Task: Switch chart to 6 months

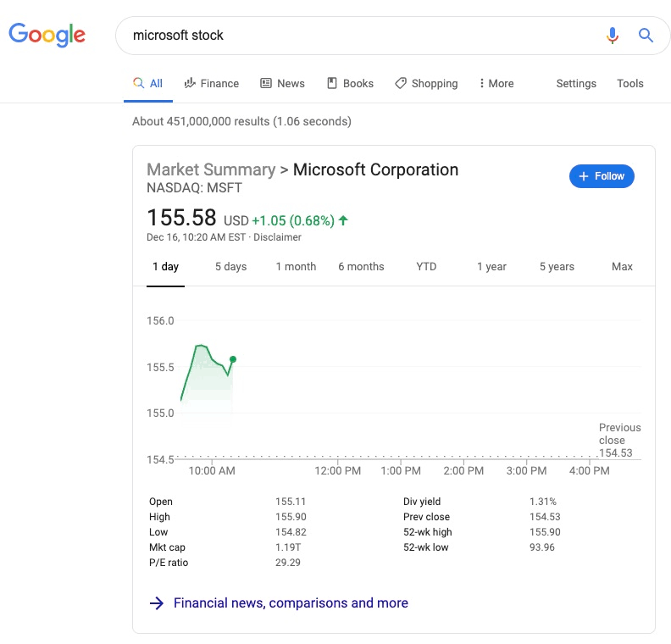Action: [361, 267]
